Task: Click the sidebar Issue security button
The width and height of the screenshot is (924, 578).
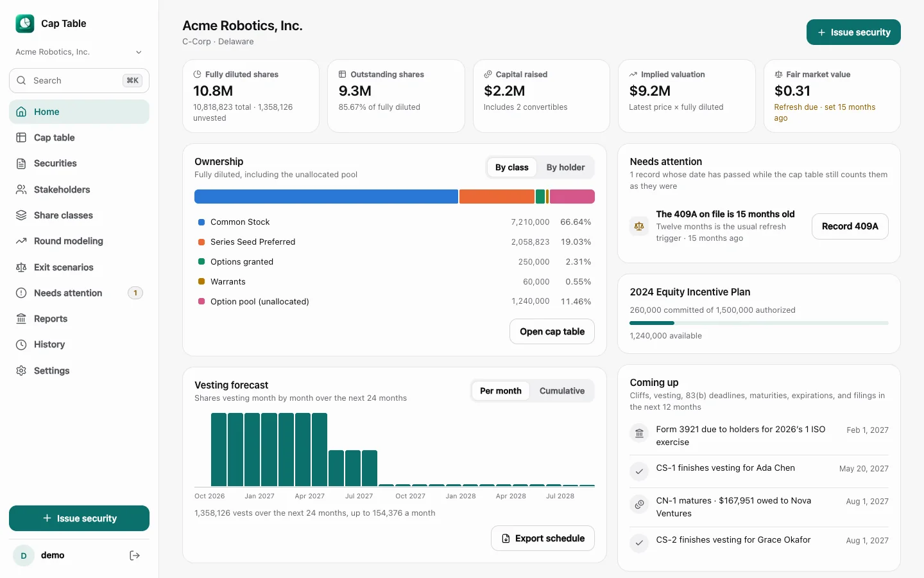Action: click(79, 518)
